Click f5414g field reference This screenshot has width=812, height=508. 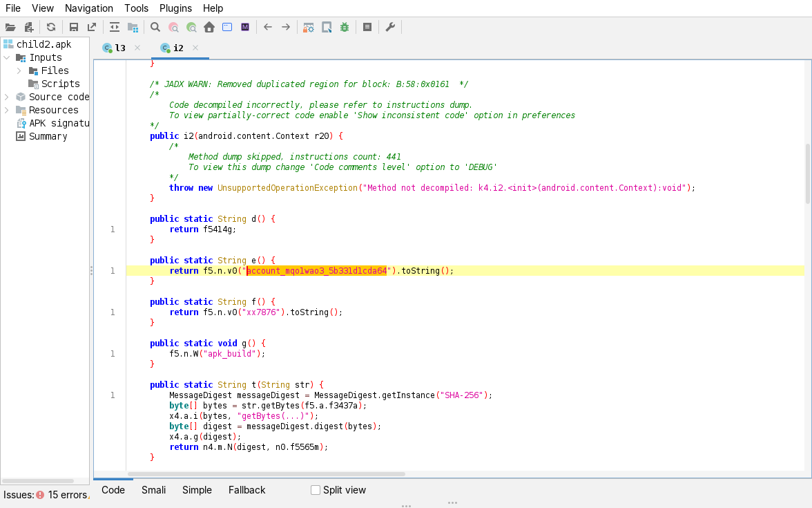pyautogui.click(x=217, y=229)
